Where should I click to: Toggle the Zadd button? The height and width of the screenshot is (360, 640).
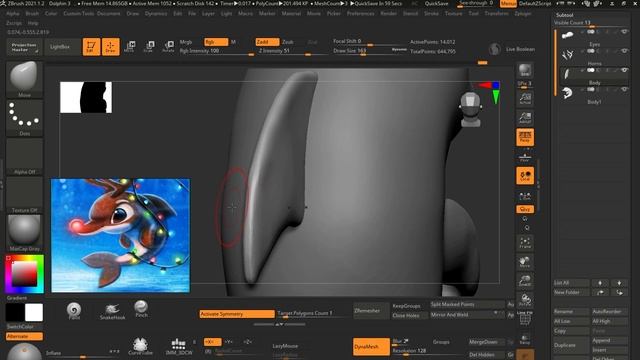[267, 42]
